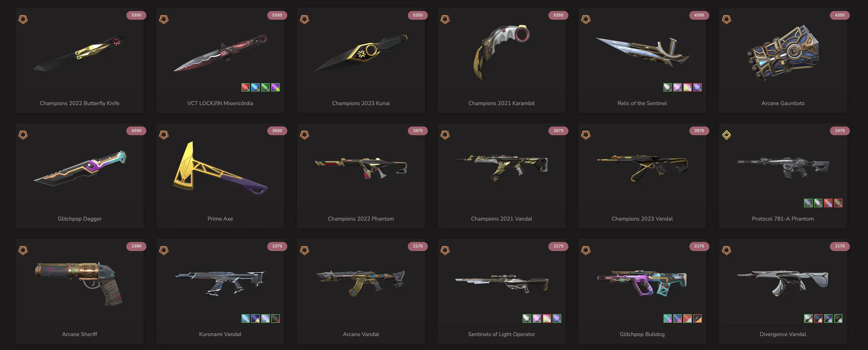This screenshot has width=868, height=350.
Task: Click the tier icon on Champions 2021 Karambit
Action: point(445,19)
